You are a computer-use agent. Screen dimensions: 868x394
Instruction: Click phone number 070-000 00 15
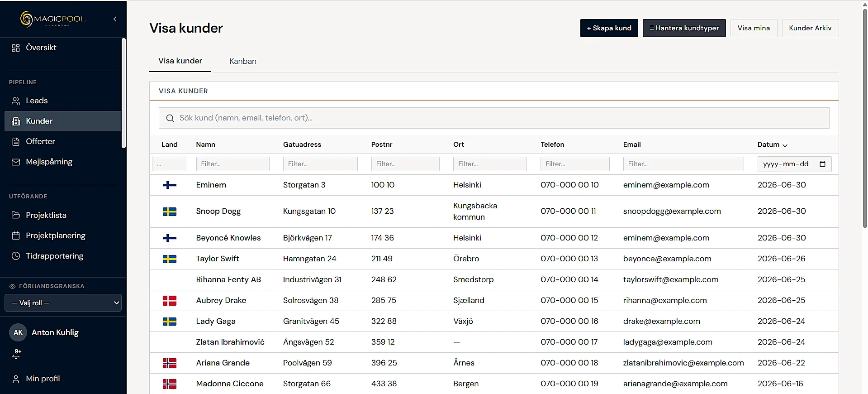(569, 301)
